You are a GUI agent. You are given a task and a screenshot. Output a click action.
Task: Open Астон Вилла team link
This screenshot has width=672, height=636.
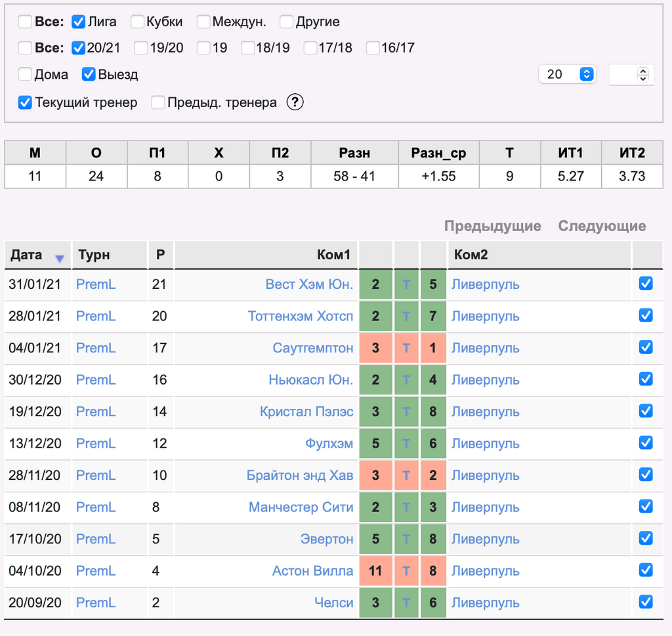tap(312, 570)
